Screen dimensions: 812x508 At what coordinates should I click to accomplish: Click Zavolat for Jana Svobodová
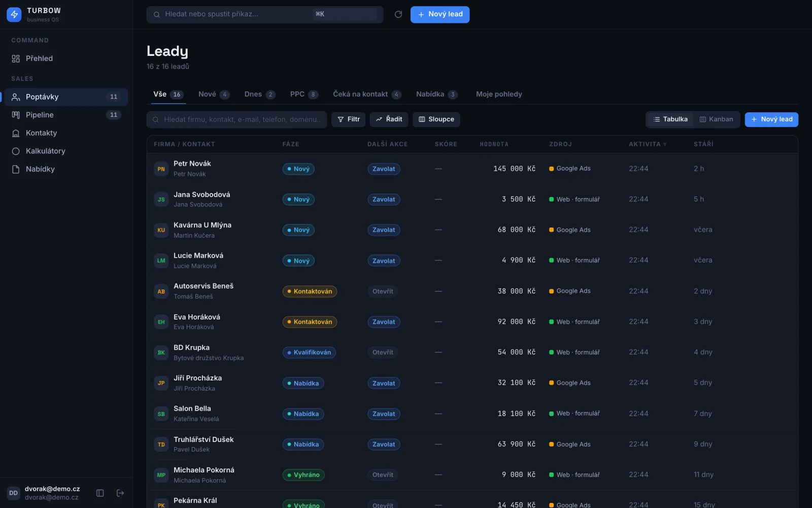[x=384, y=200]
